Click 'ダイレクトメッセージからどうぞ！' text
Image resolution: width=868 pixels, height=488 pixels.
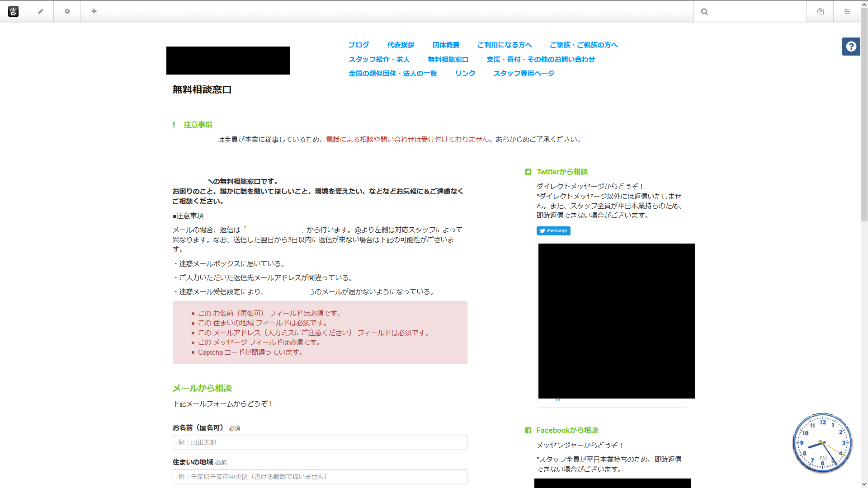coord(590,186)
